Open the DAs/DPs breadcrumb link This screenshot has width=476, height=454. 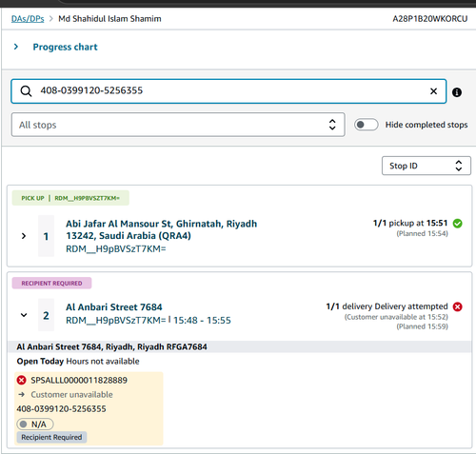[x=28, y=19]
